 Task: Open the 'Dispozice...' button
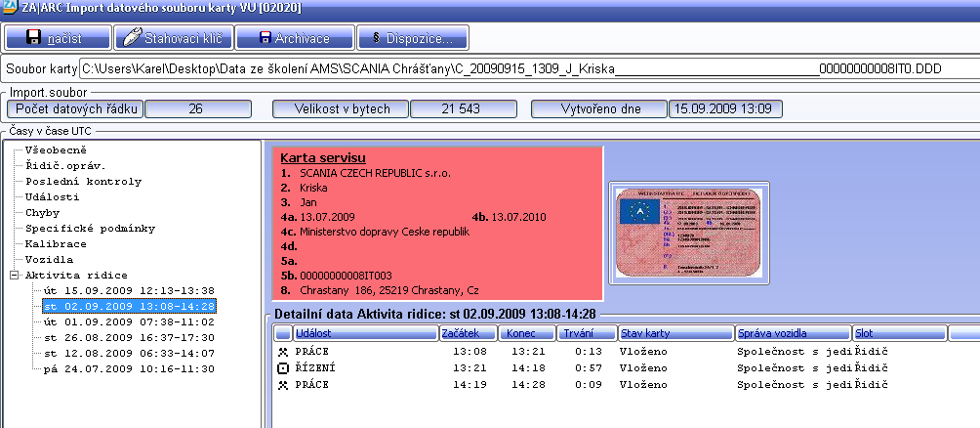413,38
